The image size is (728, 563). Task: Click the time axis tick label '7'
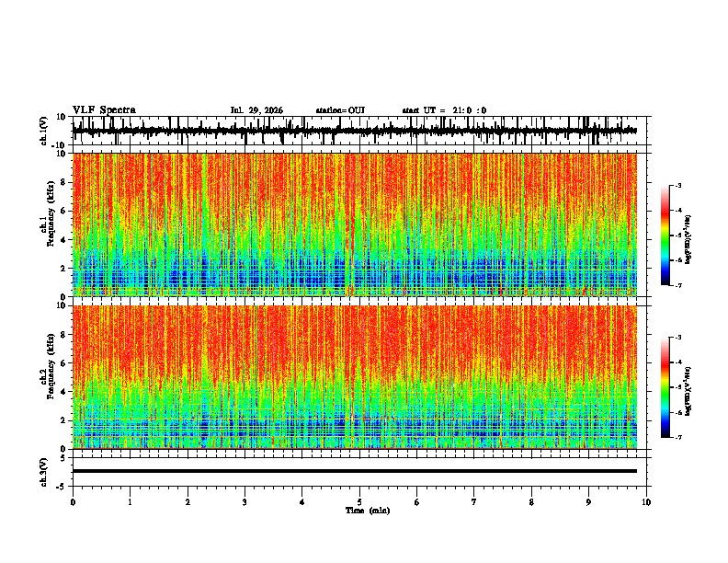click(x=474, y=502)
